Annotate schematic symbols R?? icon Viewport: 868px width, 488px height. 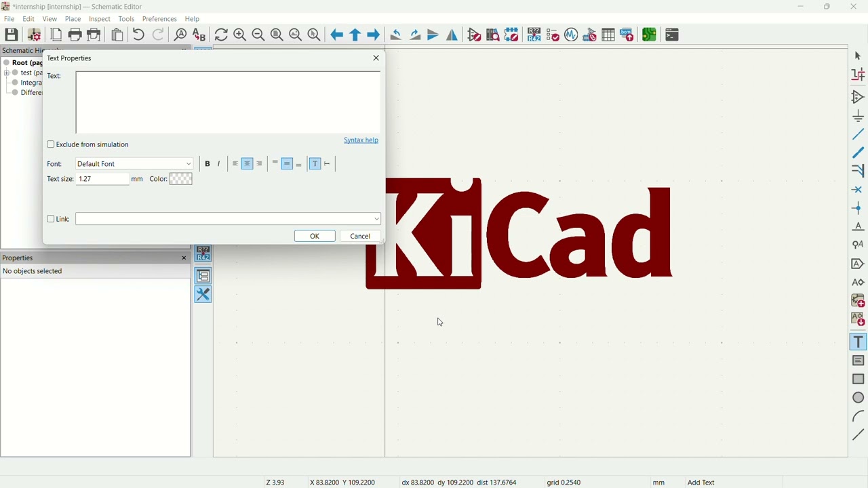534,35
